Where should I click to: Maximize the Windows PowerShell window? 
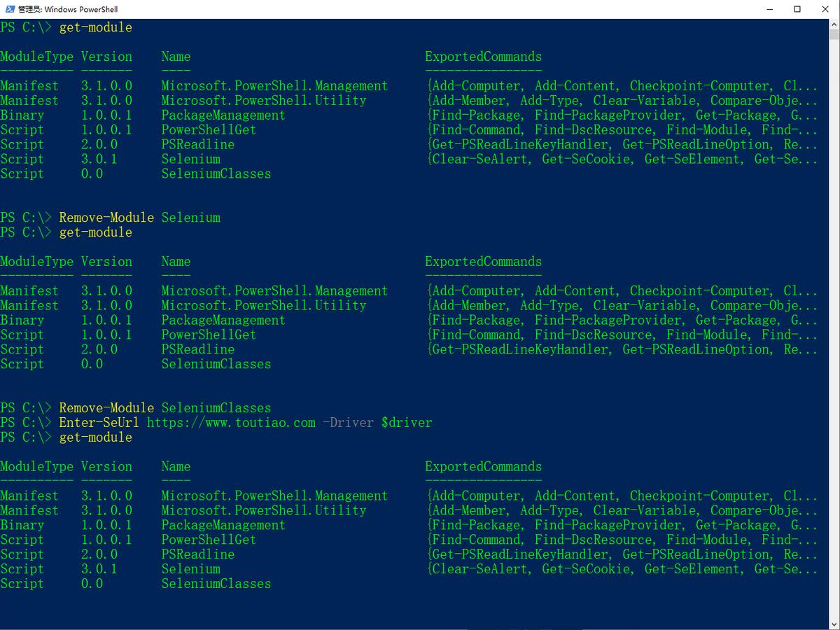tap(797, 9)
